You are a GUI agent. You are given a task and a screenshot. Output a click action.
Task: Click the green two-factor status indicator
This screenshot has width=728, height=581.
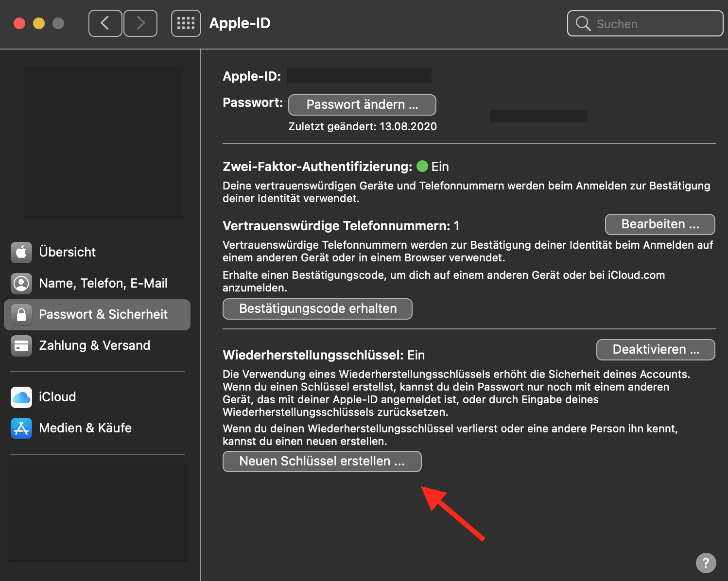pyautogui.click(x=422, y=166)
